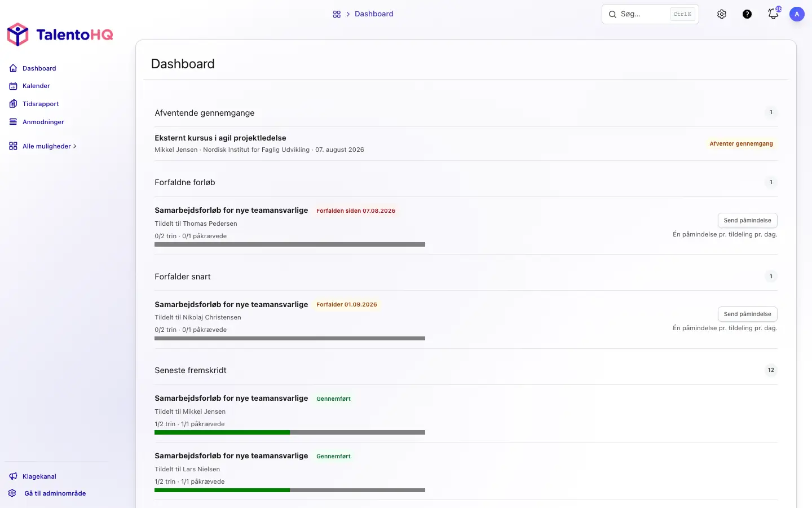Send påmindelse for Thomas Pedersen
Image resolution: width=812 pixels, height=508 pixels.
(x=748, y=220)
